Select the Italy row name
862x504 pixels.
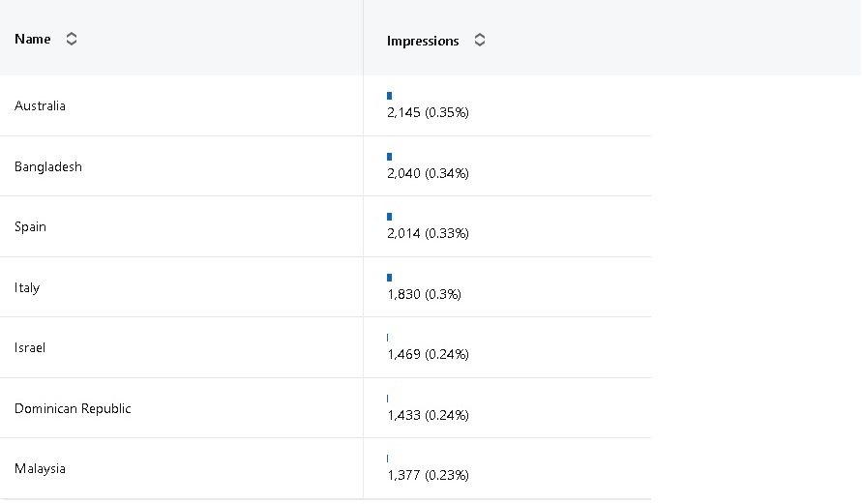click(x=27, y=287)
